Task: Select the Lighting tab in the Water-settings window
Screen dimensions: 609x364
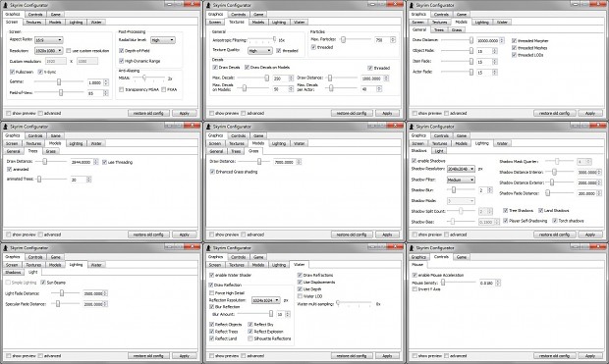Action: click(x=279, y=265)
